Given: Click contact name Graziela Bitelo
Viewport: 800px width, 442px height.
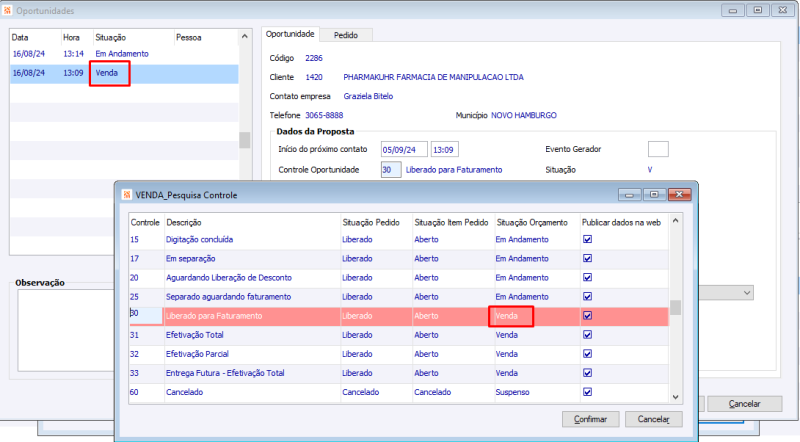Looking at the screenshot, I should [368, 96].
